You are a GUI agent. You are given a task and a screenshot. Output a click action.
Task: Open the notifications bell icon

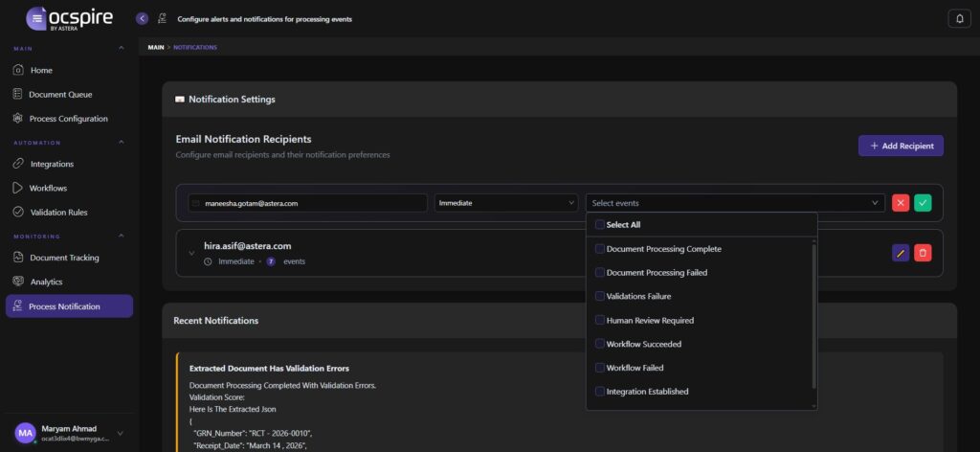[959, 19]
